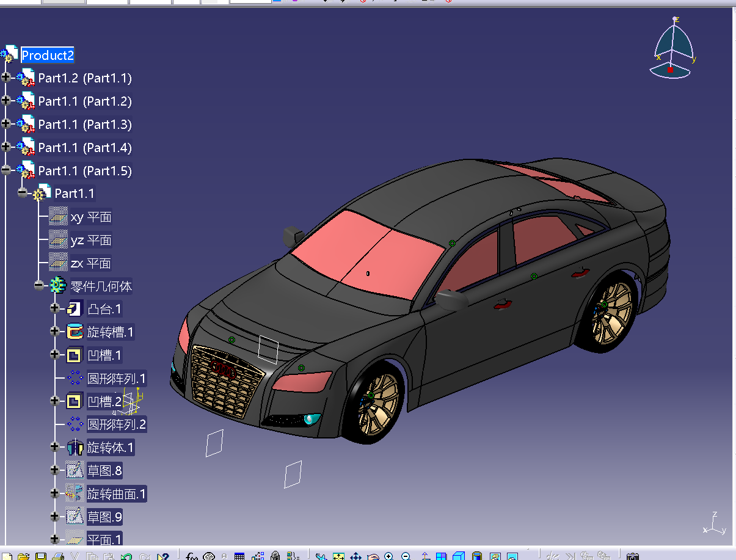The image size is (736, 560).
Task: Click the Print icon
Action: (x=58, y=556)
